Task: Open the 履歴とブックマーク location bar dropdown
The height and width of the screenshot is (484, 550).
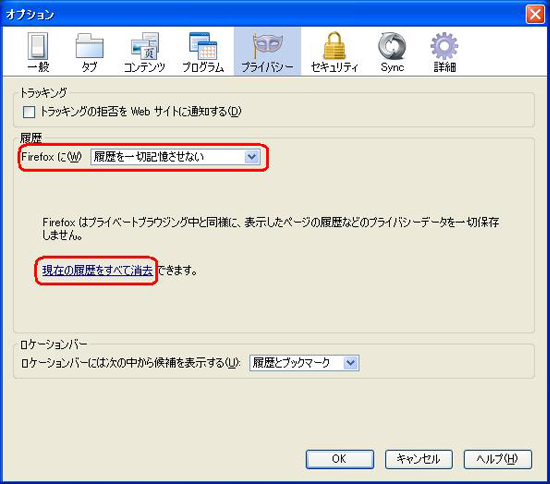Action: [x=304, y=363]
